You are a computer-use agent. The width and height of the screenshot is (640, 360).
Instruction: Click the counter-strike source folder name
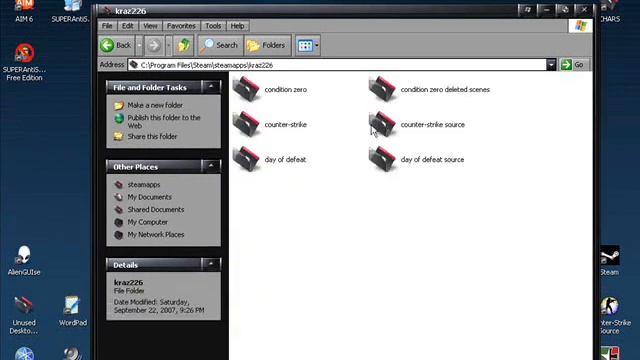[x=433, y=124]
